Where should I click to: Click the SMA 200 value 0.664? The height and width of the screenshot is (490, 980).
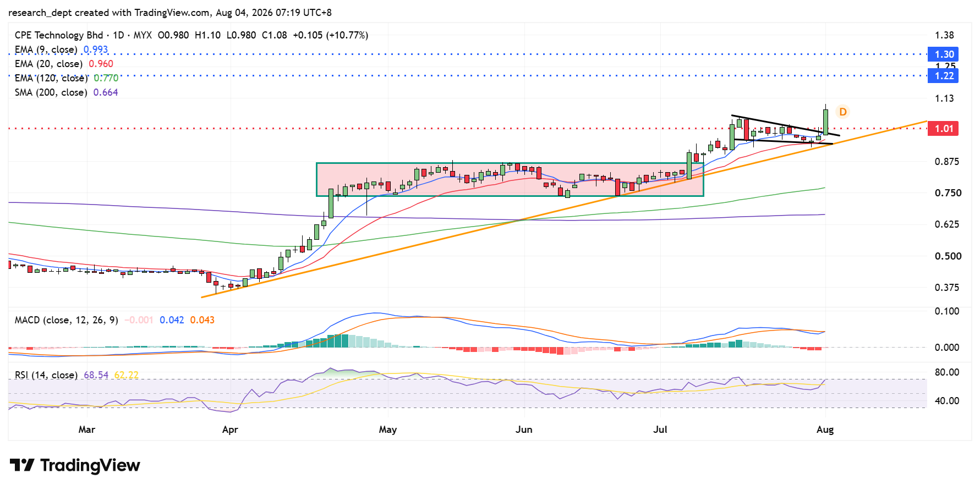pos(106,92)
